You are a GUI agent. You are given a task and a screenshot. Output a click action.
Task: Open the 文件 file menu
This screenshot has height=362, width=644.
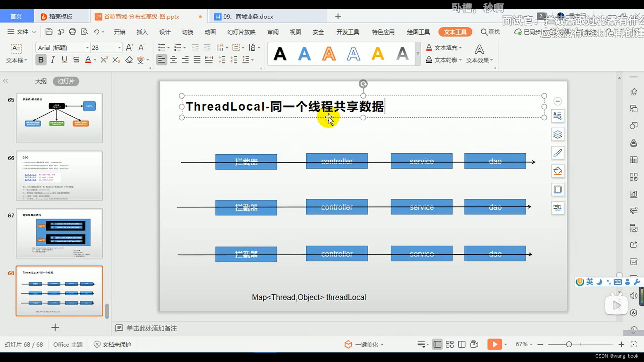coord(22,32)
